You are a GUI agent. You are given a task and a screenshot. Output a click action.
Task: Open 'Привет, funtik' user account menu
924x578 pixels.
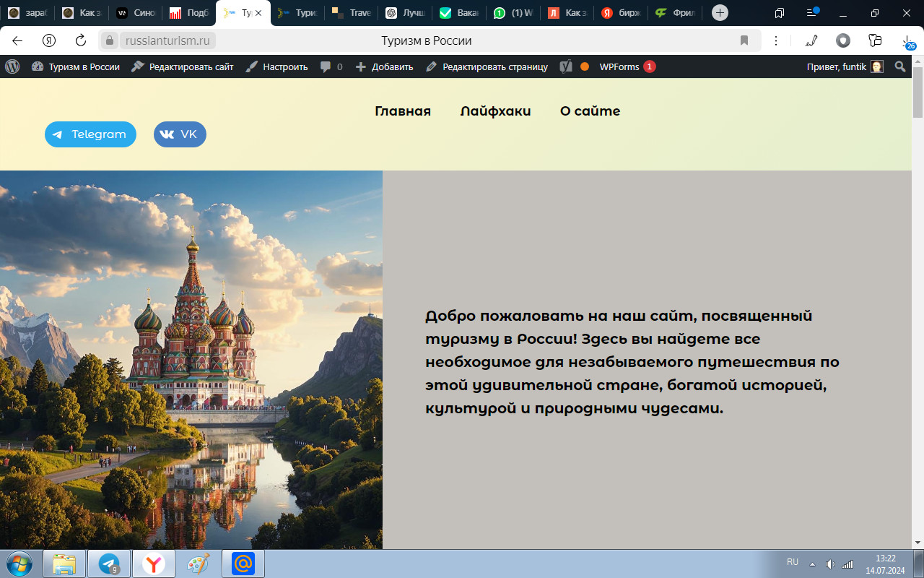tap(845, 66)
